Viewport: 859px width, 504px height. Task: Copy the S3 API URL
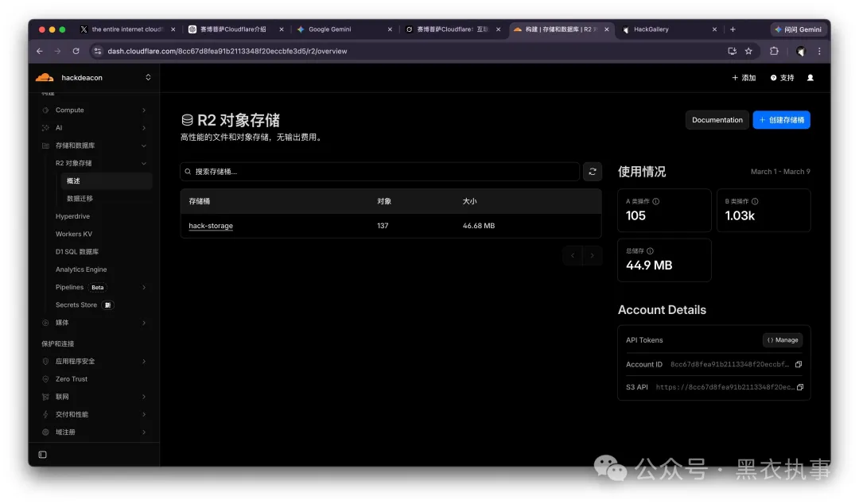coord(800,387)
